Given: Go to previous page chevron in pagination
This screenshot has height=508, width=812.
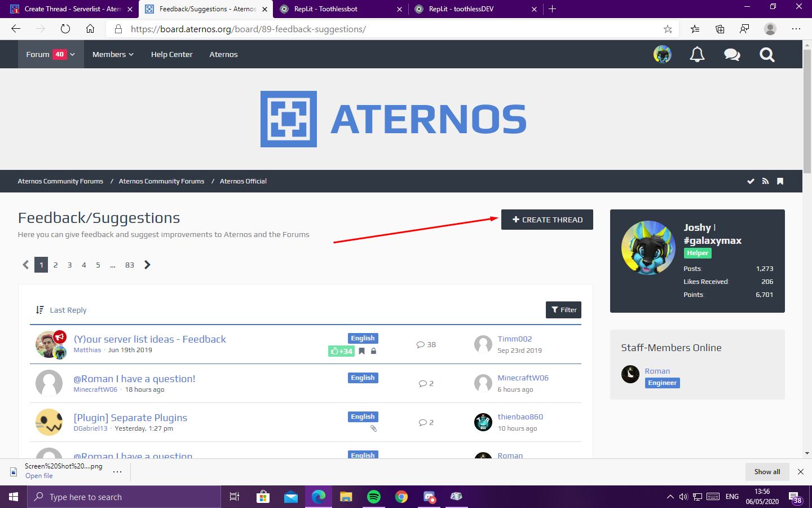Looking at the screenshot, I should pos(25,265).
